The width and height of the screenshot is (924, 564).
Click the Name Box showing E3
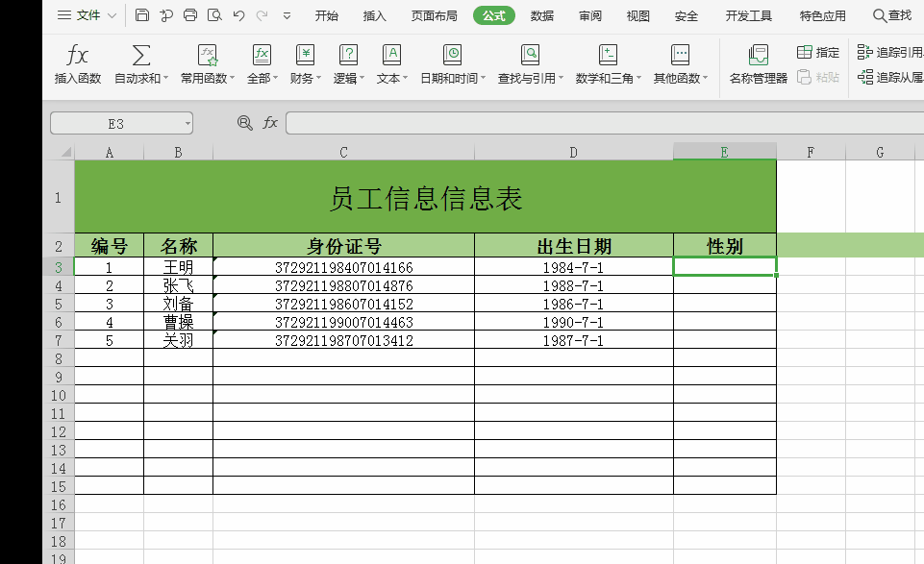116,123
